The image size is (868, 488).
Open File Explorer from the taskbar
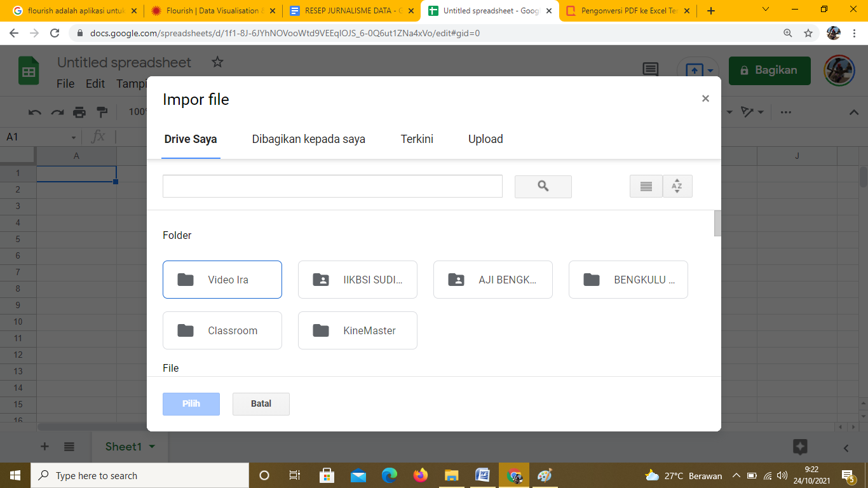tap(451, 475)
